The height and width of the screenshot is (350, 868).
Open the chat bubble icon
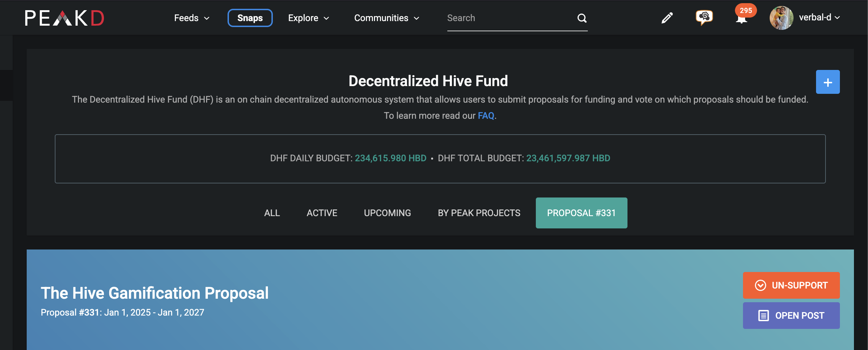[x=704, y=17]
